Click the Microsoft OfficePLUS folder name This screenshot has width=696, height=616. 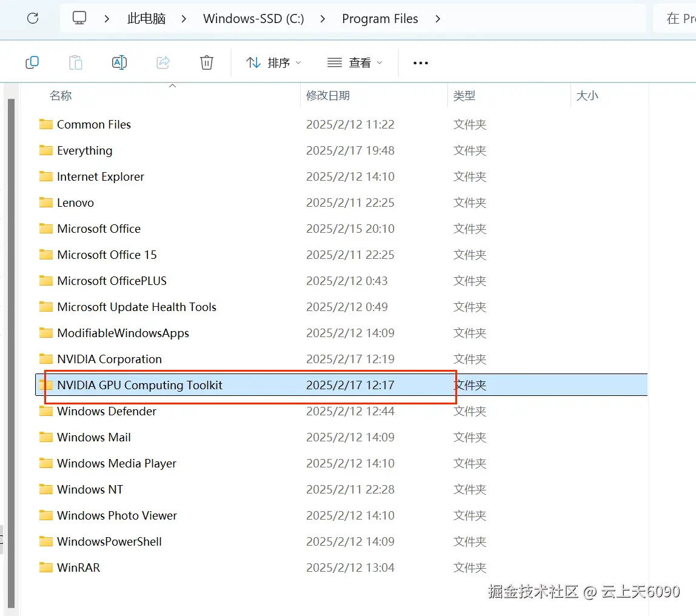pyautogui.click(x=112, y=281)
